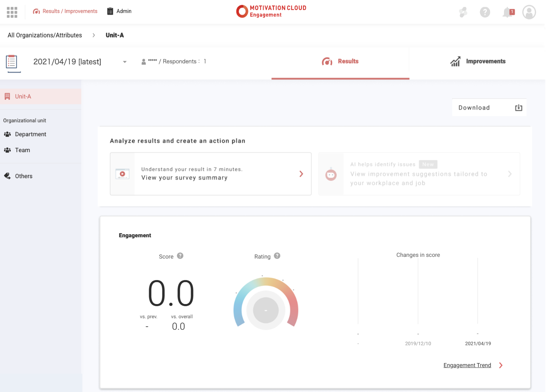Click the rating gauge dial
This screenshot has width=547, height=392.
(266, 310)
